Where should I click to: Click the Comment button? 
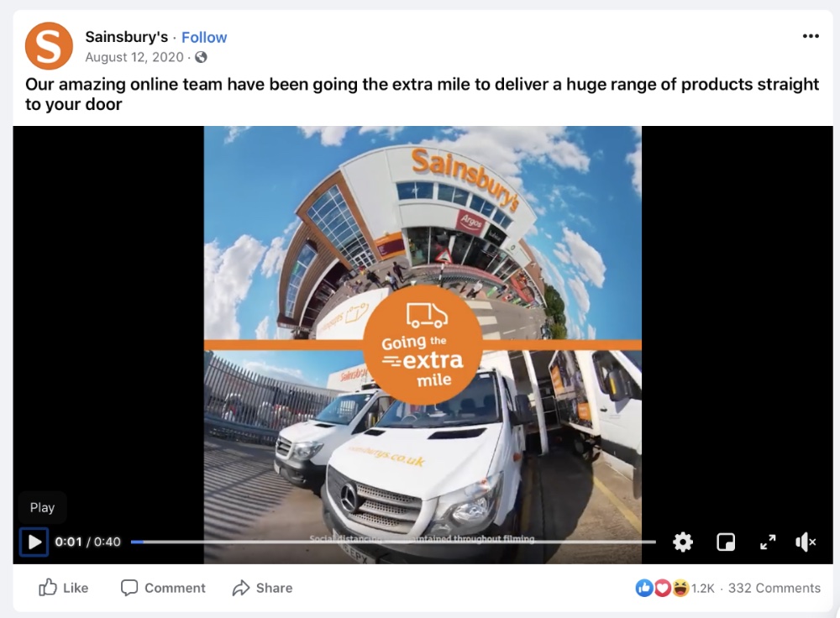coord(163,588)
